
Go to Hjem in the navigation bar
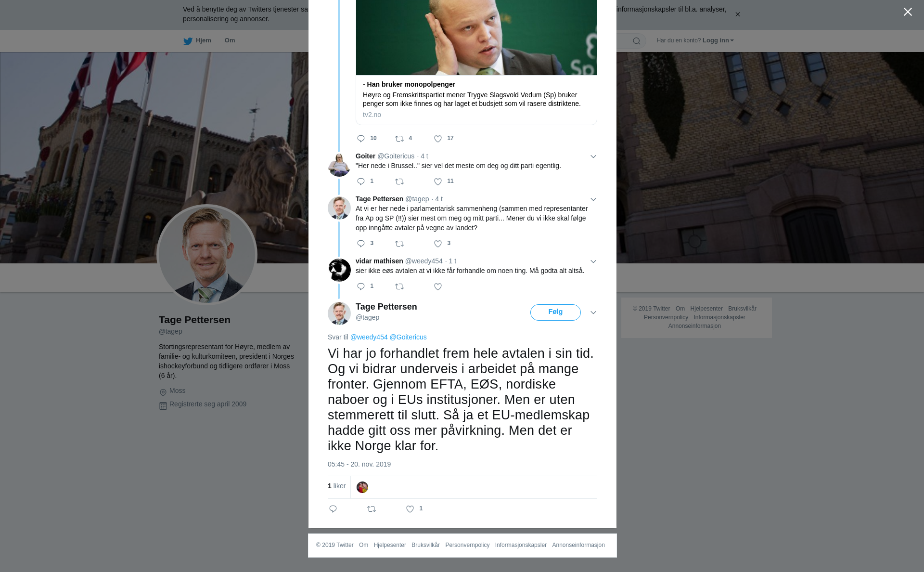tap(197, 40)
